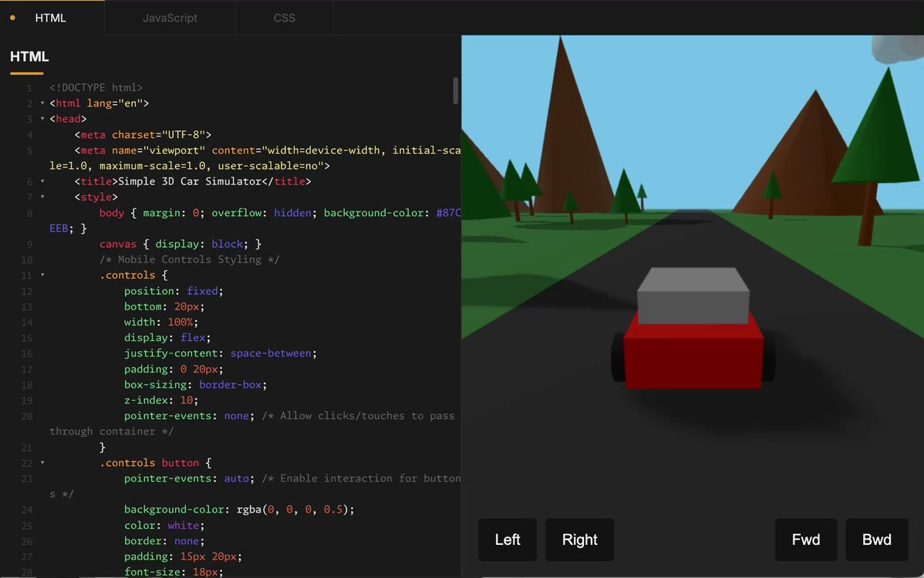Click the 'canvas { display: block; }' line
Image resolution: width=924 pixels, height=578 pixels.
pyautogui.click(x=180, y=244)
